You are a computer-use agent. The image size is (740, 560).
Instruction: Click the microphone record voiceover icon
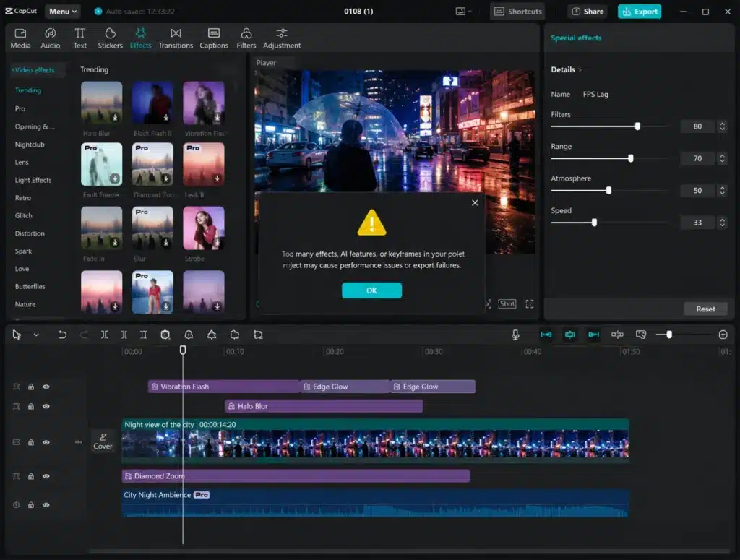(x=515, y=335)
